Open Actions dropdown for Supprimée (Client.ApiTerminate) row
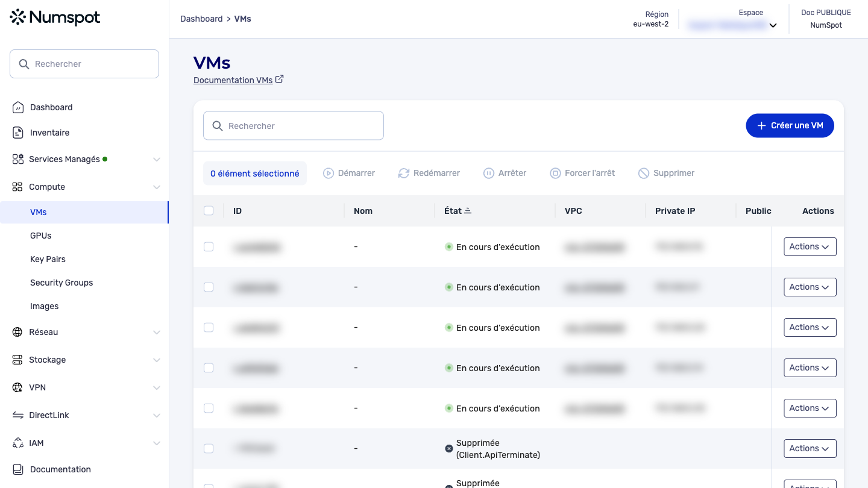 tap(810, 449)
